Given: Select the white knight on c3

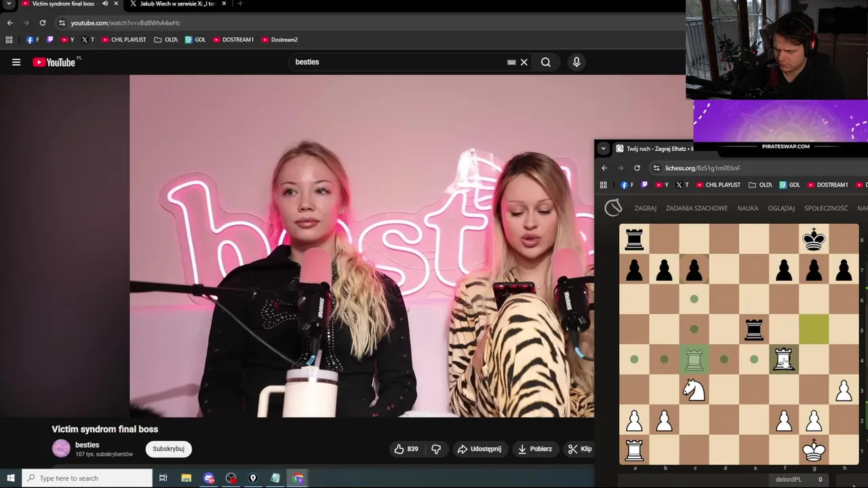Looking at the screenshot, I should (x=694, y=389).
